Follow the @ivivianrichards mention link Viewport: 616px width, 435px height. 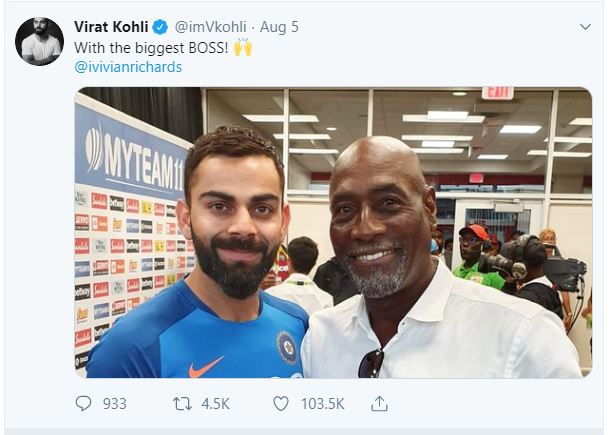coord(128,67)
